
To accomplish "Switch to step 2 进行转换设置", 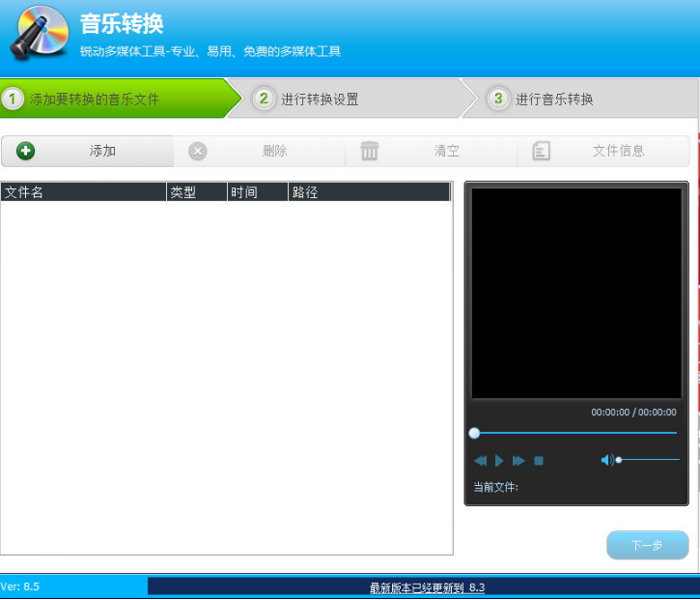I will click(x=320, y=99).
